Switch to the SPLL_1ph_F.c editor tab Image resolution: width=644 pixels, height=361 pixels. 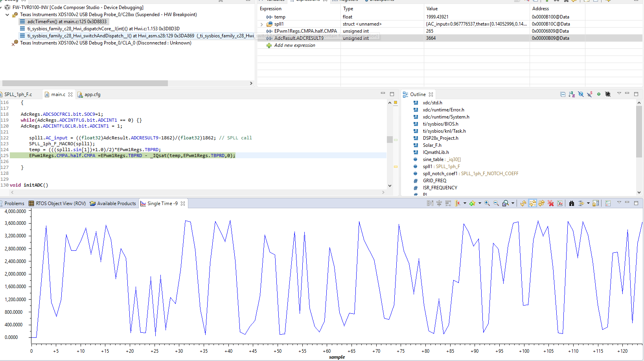pos(18,94)
